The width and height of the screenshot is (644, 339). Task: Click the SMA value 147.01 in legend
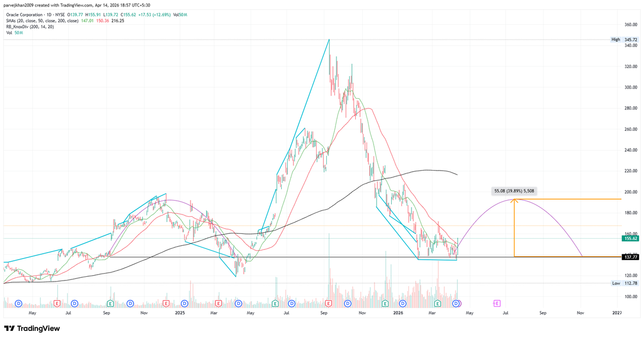click(x=87, y=21)
